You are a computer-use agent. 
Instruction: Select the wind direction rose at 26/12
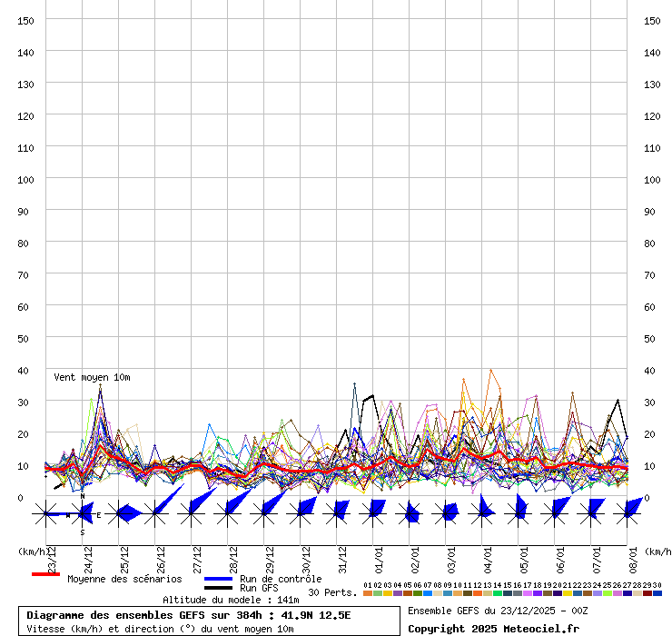click(x=155, y=513)
